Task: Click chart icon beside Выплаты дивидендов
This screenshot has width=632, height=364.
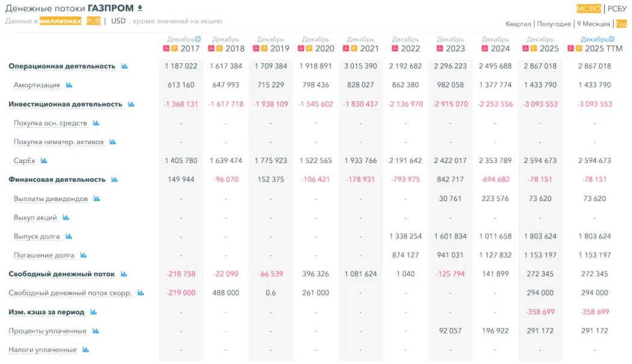Action: (x=97, y=199)
